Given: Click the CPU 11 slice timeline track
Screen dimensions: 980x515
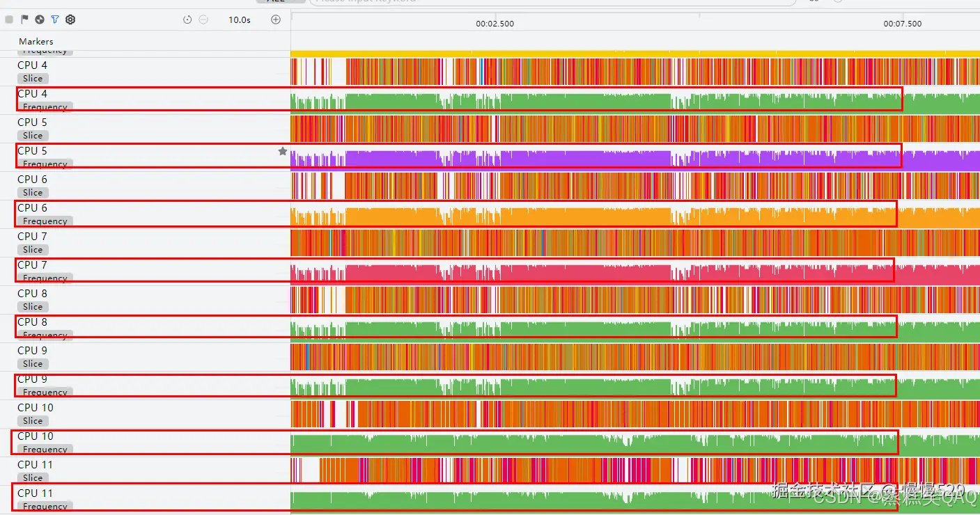Looking at the screenshot, I should pos(635,471).
